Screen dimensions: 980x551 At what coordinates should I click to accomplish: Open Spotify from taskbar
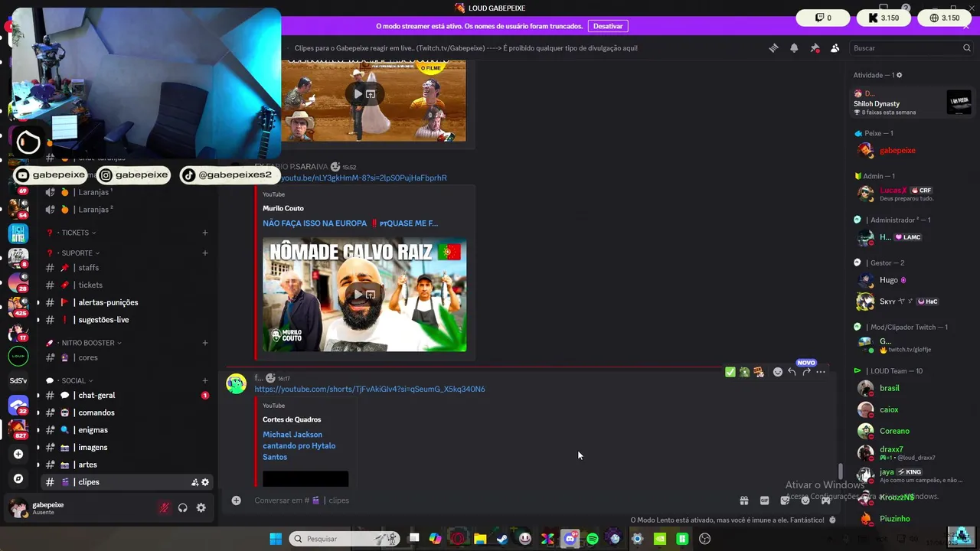tap(593, 539)
